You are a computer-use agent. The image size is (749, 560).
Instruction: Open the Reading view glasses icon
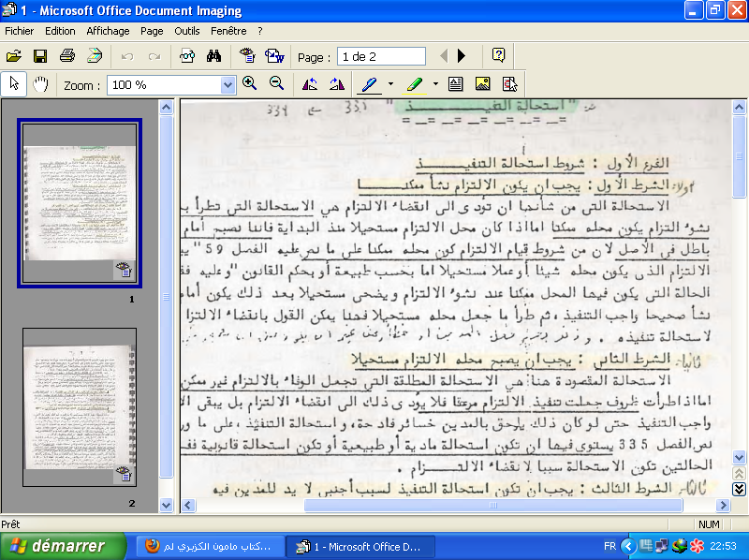point(187,56)
